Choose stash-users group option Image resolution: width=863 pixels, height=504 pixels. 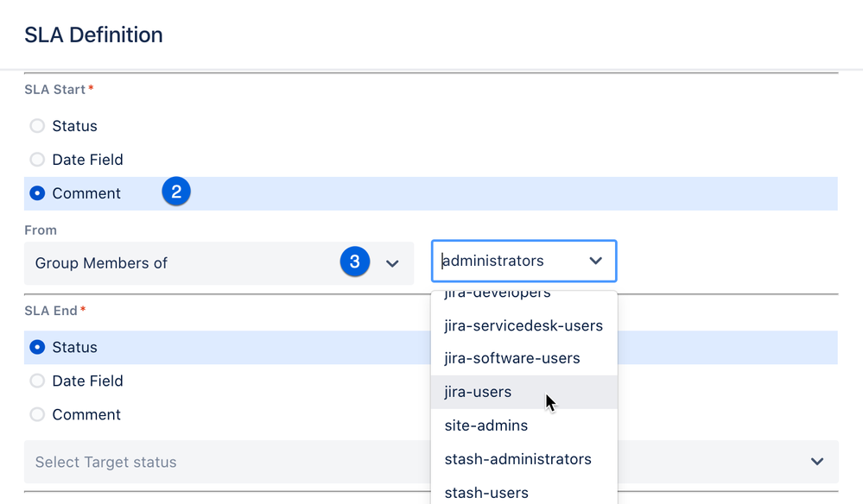tap(485, 492)
